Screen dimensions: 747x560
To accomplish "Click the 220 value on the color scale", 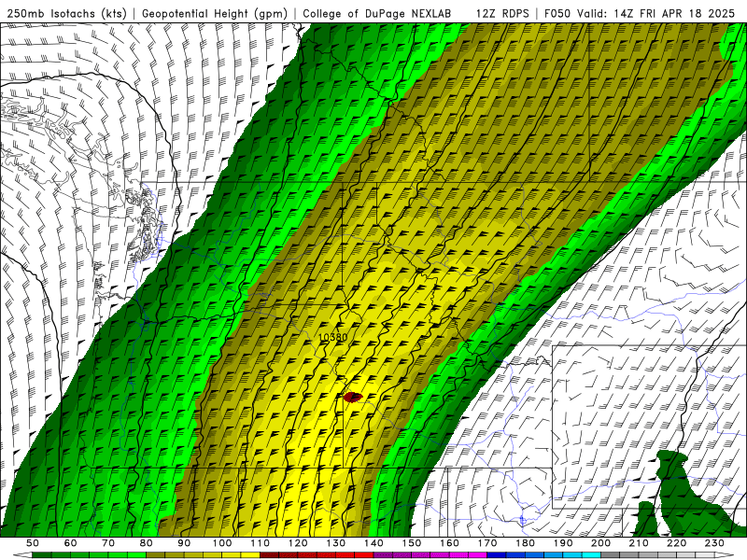I will click(x=676, y=543).
